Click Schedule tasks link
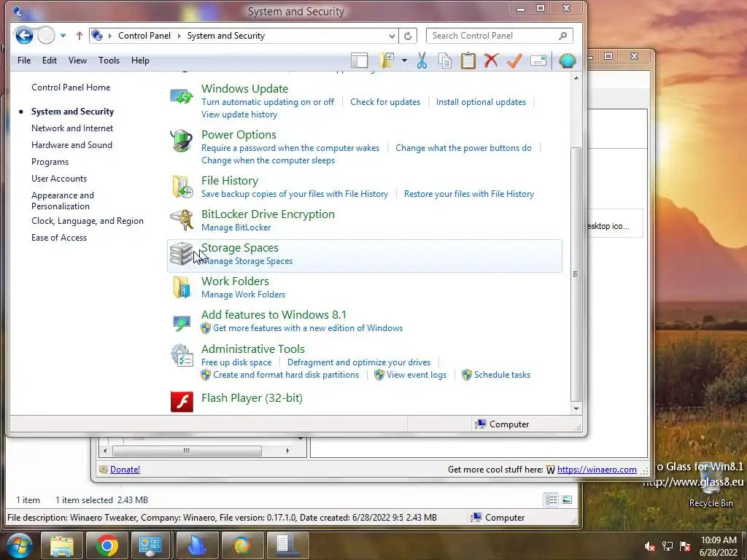This screenshot has height=560, width=747. tap(502, 375)
